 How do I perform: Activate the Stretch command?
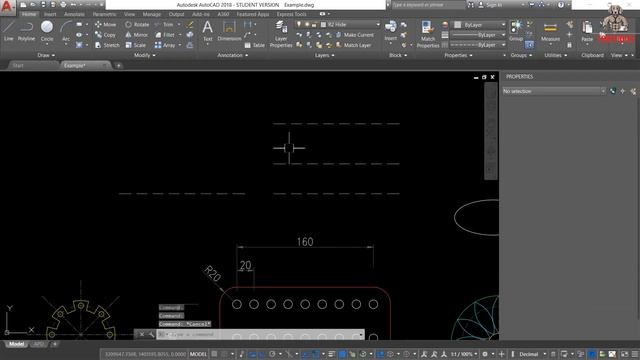pyautogui.click(x=107, y=45)
